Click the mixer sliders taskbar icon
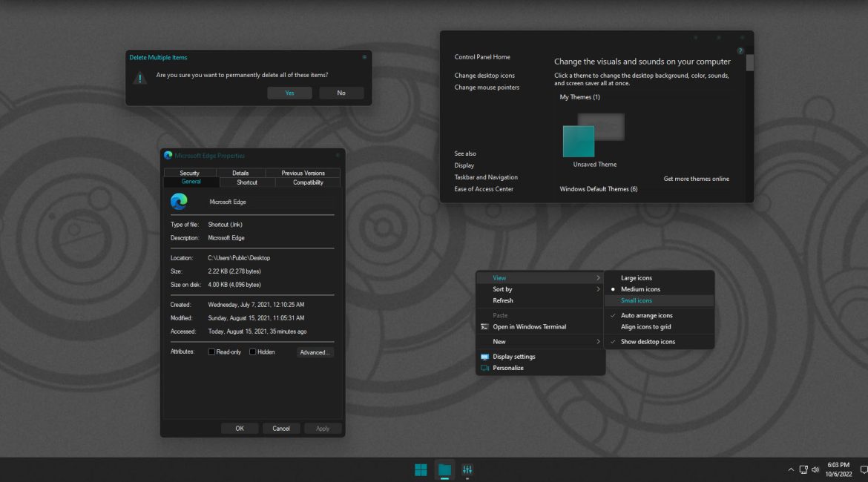 pos(467,469)
